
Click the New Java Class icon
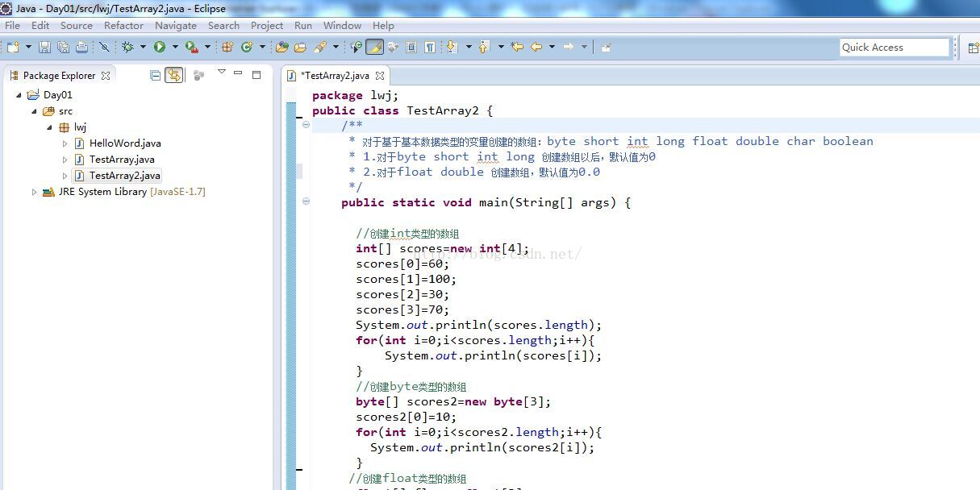(247, 48)
